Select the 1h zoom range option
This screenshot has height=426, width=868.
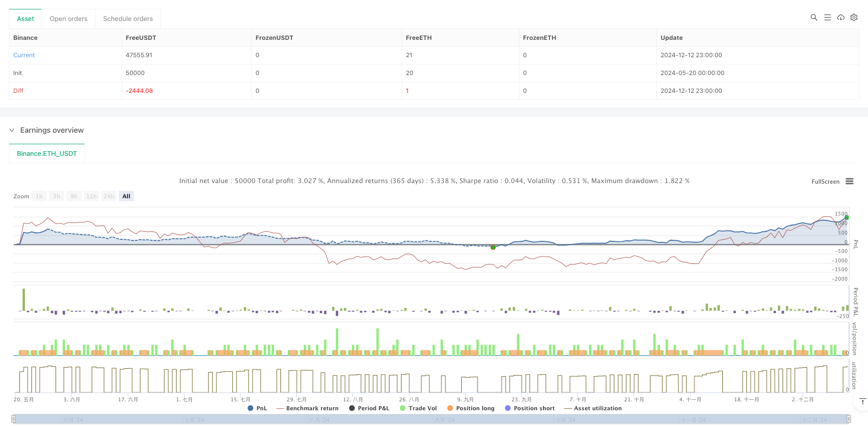point(39,196)
